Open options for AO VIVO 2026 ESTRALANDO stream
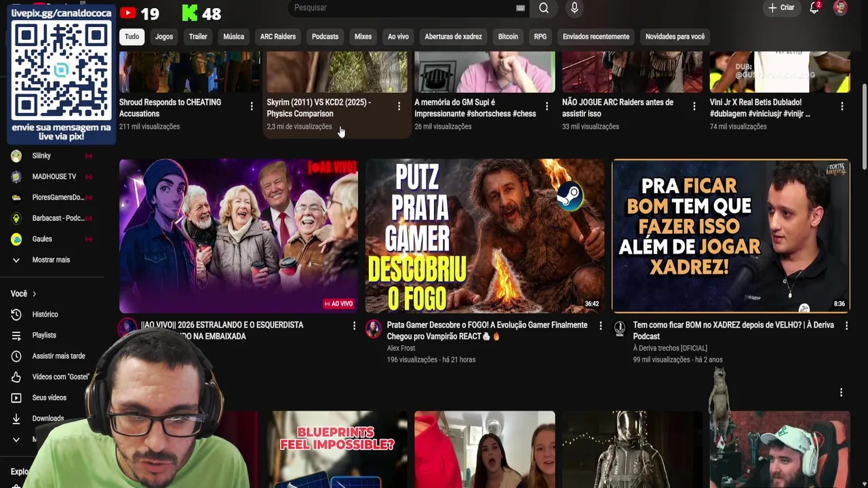Screen dimensions: 868x488 (x=354, y=326)
